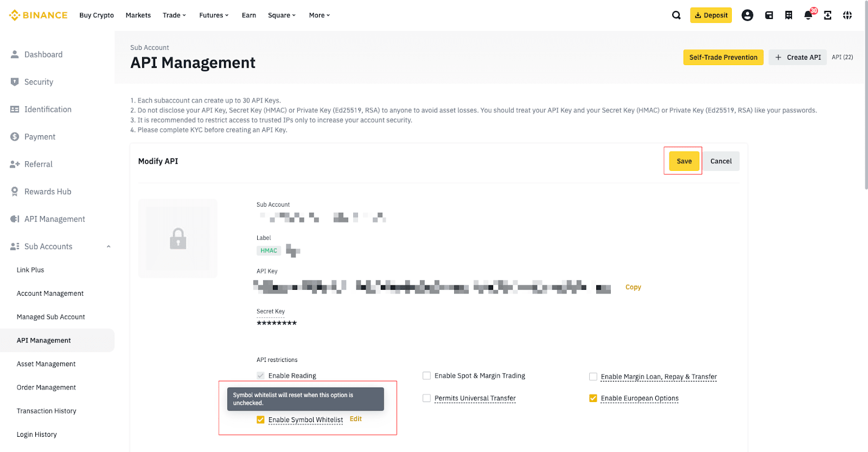The image size is (868, 452).
Task: Go to Security in the sidebar
Action: pyautogui.click(x=39, y=82)
